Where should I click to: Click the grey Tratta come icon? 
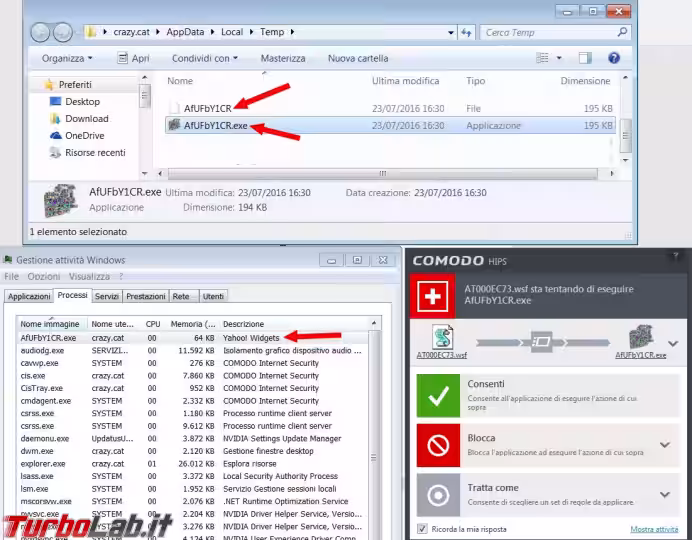pos(438,496)
